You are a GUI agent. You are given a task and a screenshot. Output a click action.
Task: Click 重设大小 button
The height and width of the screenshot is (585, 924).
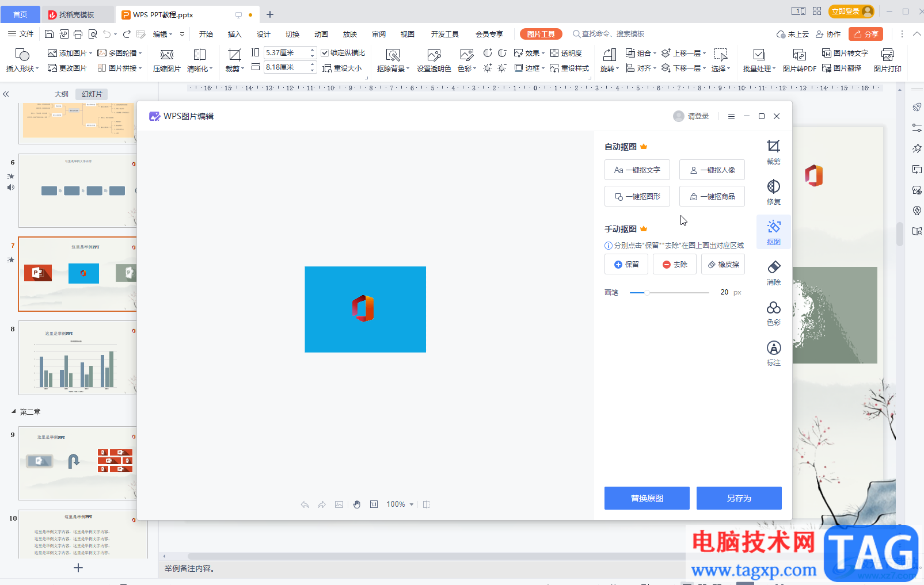[342, 68]
